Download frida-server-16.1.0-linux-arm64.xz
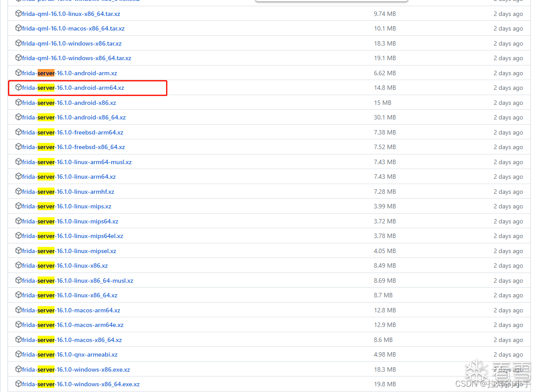The height and width of the screenshot is (392, 538). click(69, 177)
